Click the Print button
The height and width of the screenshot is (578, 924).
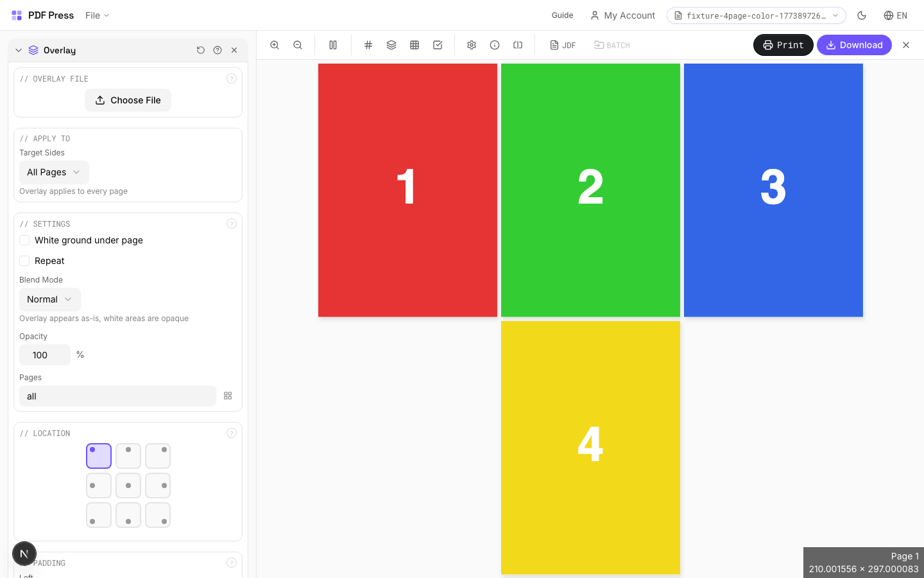tap(783, 45)
